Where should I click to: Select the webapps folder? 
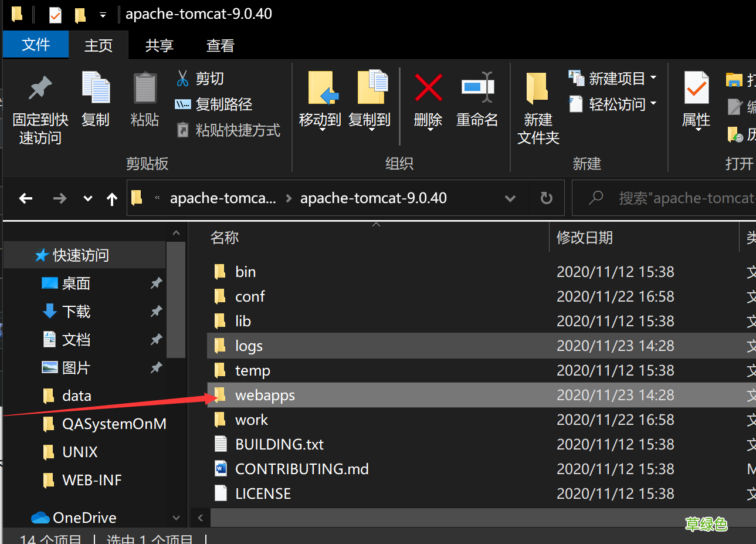265,395
